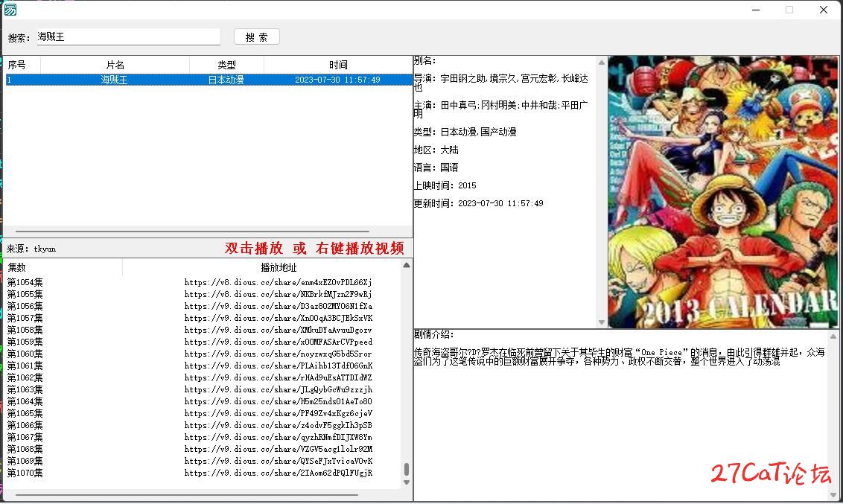Sort results by the 序号 column header
This screenshot has height=504, width=843.
click(x=22, y=65)
